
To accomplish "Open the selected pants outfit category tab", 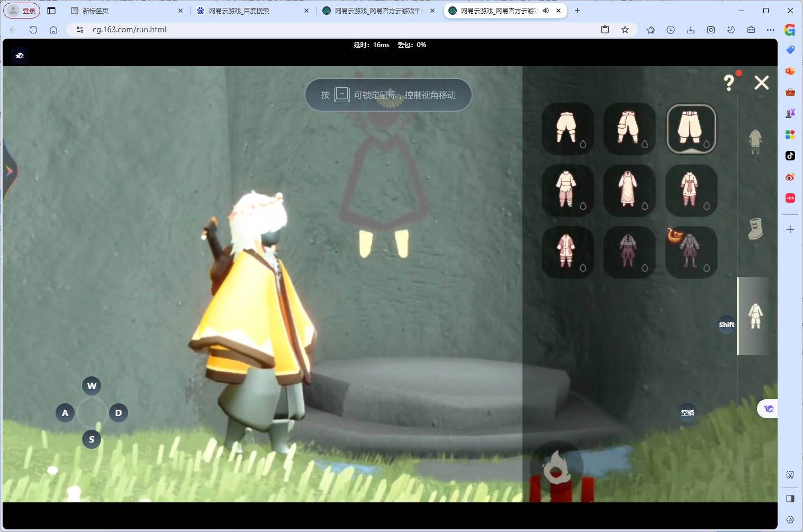I will pos(755,316).
